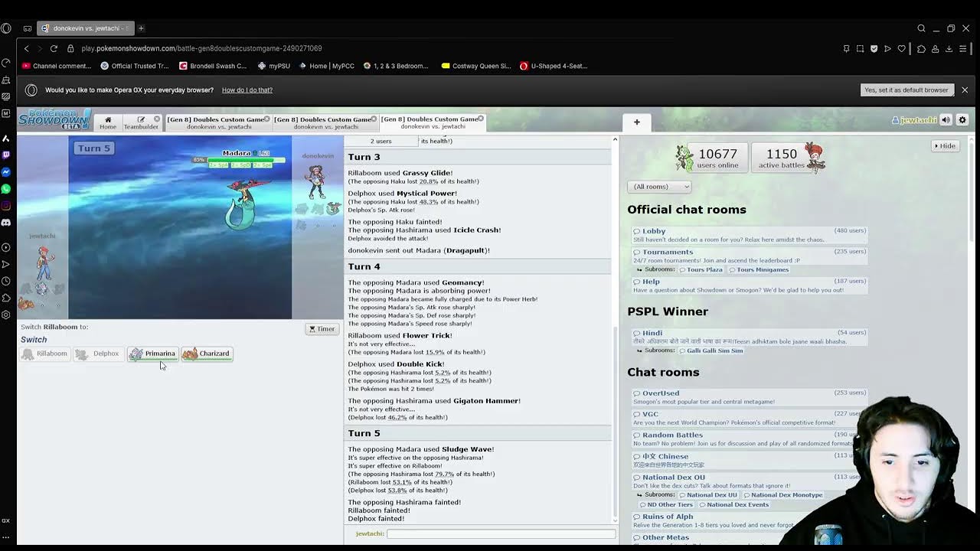The width and height of the screenshot is (980, 551).
Task: Open a new browser tab
Action: pos(141,28)
